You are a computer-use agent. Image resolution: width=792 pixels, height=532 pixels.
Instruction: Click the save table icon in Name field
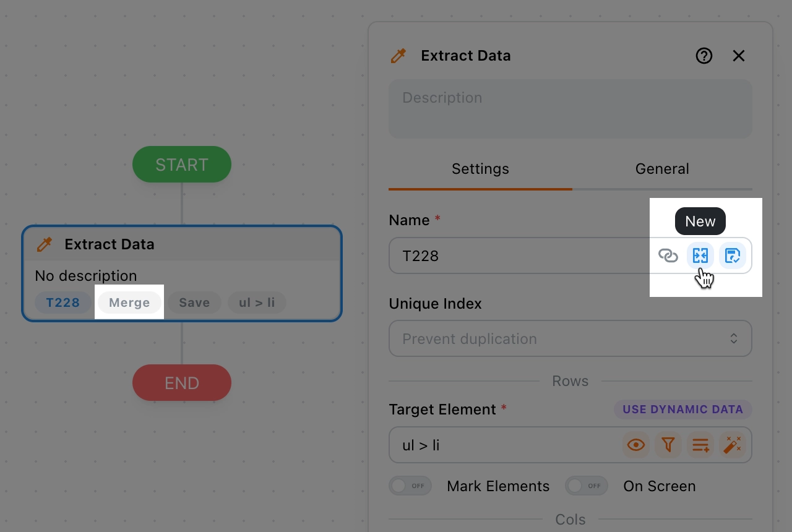point(733,255)
